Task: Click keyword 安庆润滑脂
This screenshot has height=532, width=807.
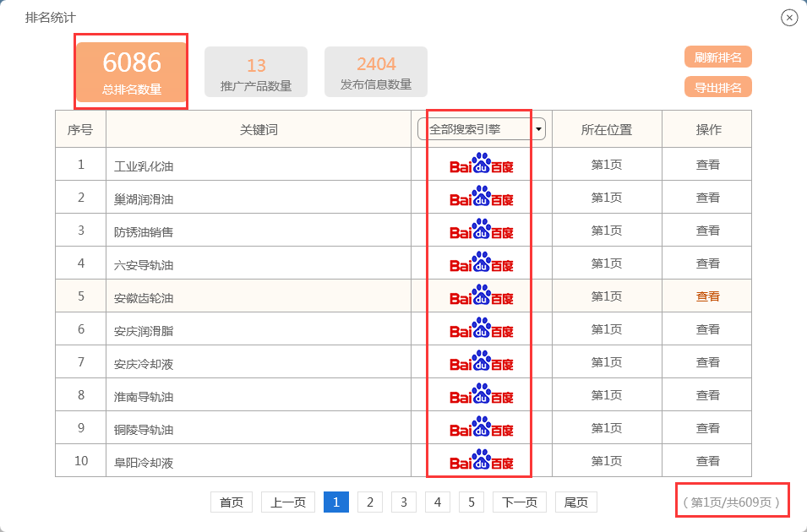Action: point(144,331)
